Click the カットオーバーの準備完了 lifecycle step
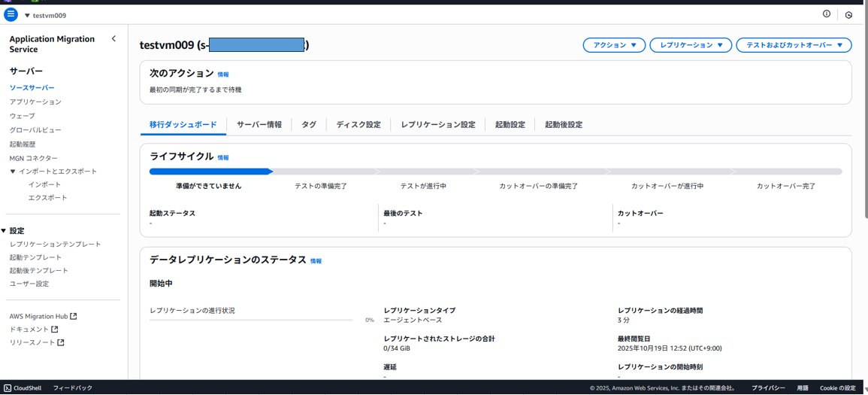 pos(539,186)
